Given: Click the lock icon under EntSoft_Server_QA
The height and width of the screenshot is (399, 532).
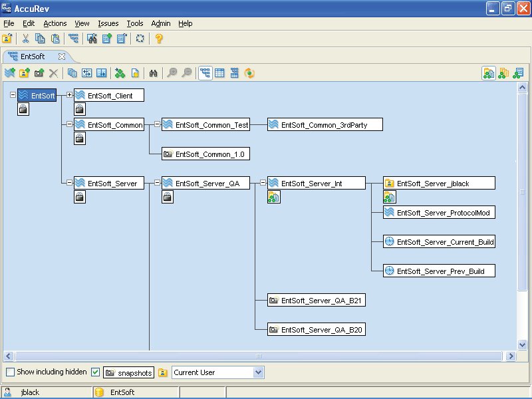Looking at the screenshot, I should click(168, 197).
